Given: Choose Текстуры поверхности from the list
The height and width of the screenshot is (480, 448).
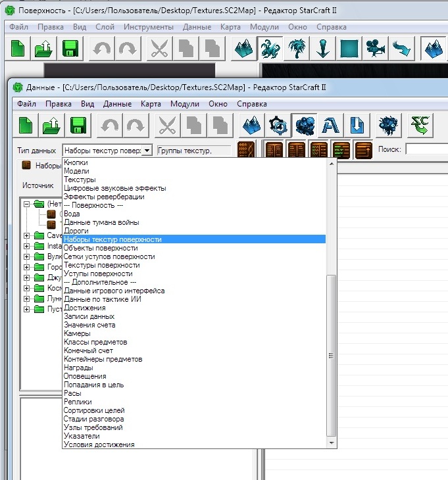Looking at the screenshot, I should 194,265.
